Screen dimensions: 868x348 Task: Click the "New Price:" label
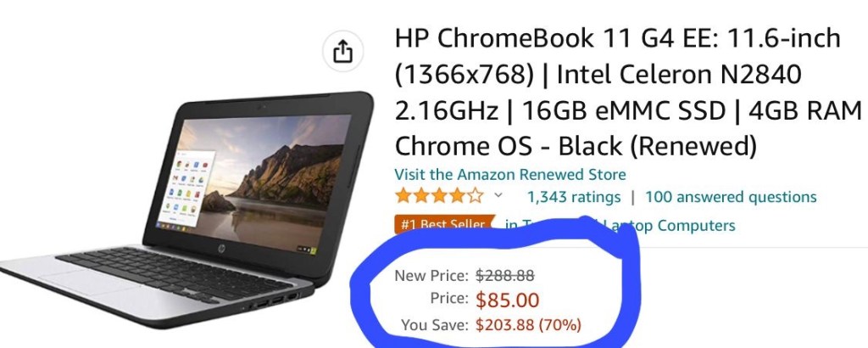(x=431, y=275)
